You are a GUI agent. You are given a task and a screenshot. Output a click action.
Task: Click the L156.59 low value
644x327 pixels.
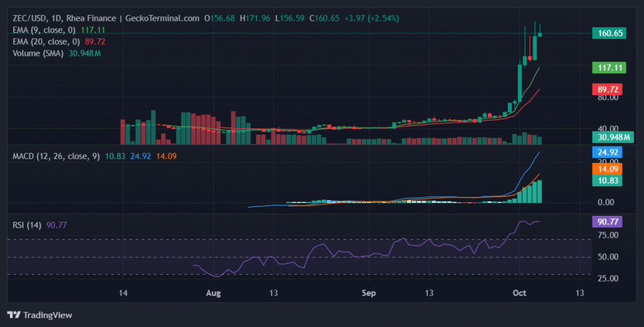tap(290, 18)
